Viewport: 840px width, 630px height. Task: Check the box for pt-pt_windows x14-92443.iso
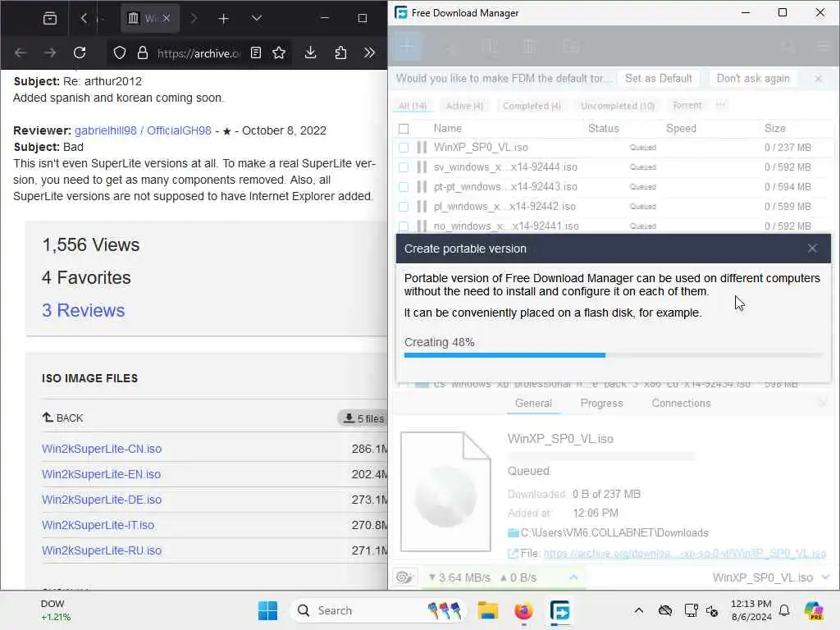pos(404,186)
